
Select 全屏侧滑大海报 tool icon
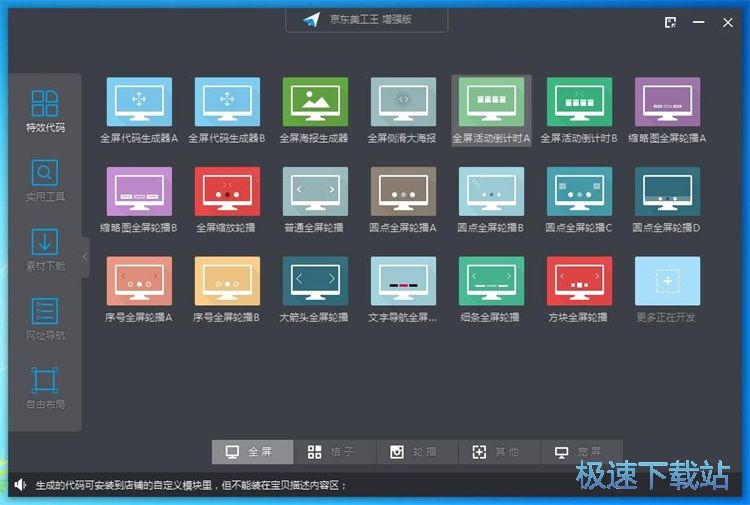tap(403, 102)
